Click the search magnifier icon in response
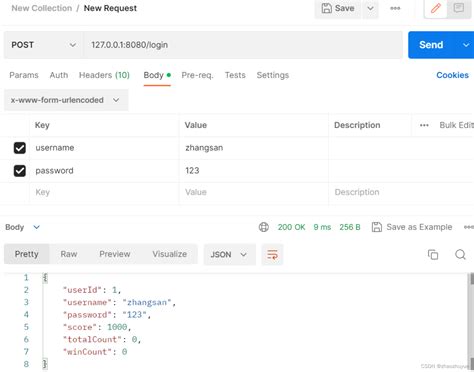 point(460,254)
